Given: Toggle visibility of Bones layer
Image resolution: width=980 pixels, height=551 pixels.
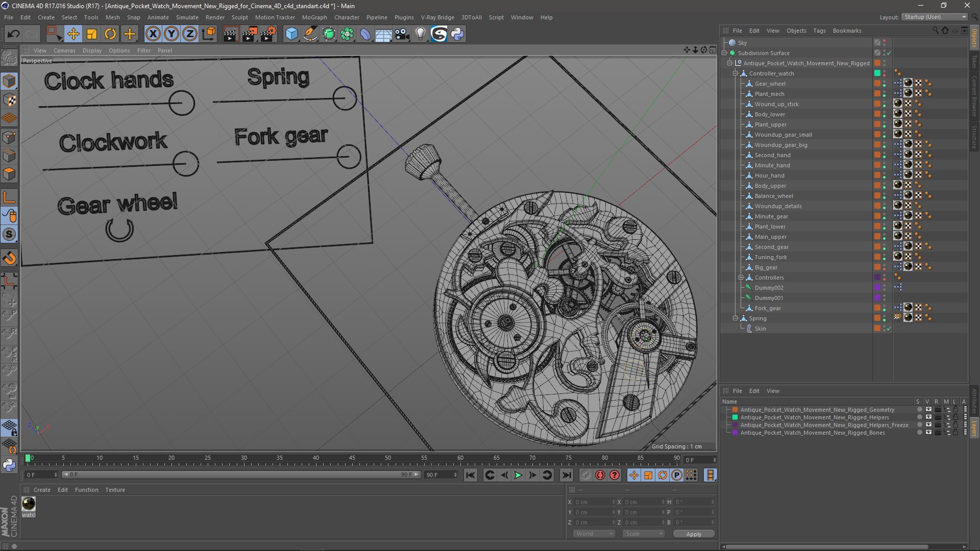Looking at the screenshot, I should tap(928, 433).
